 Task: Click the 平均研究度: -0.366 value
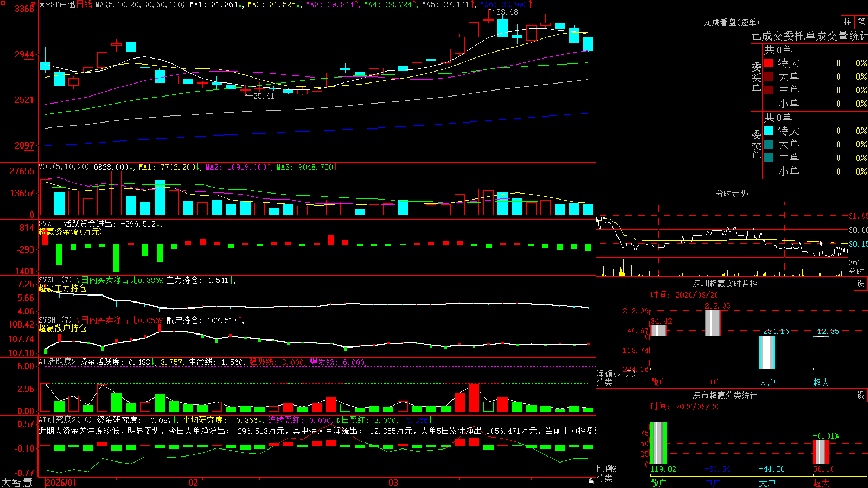pos(222,420)
